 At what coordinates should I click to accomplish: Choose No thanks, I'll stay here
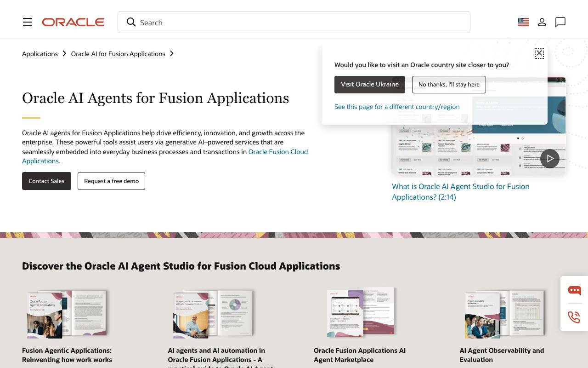tap(449, 84)
